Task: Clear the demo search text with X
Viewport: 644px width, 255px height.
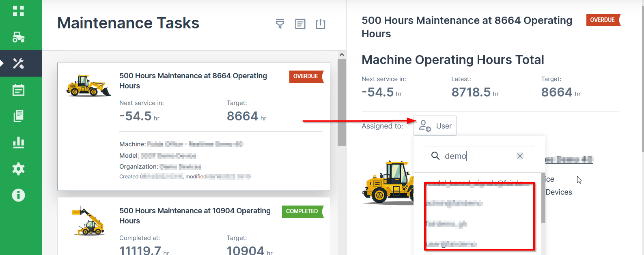Action: pyautogui.click(x=520, y=156)
